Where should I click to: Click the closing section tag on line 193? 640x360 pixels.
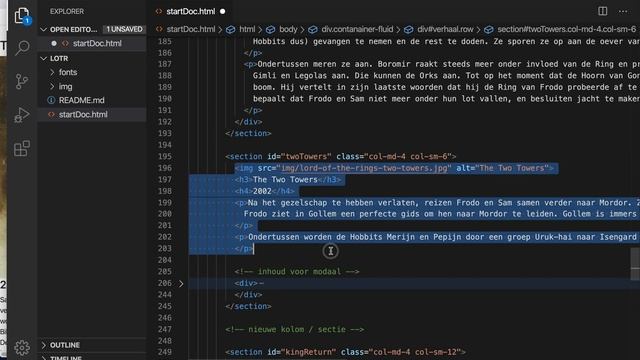click(x=248, y=133)
